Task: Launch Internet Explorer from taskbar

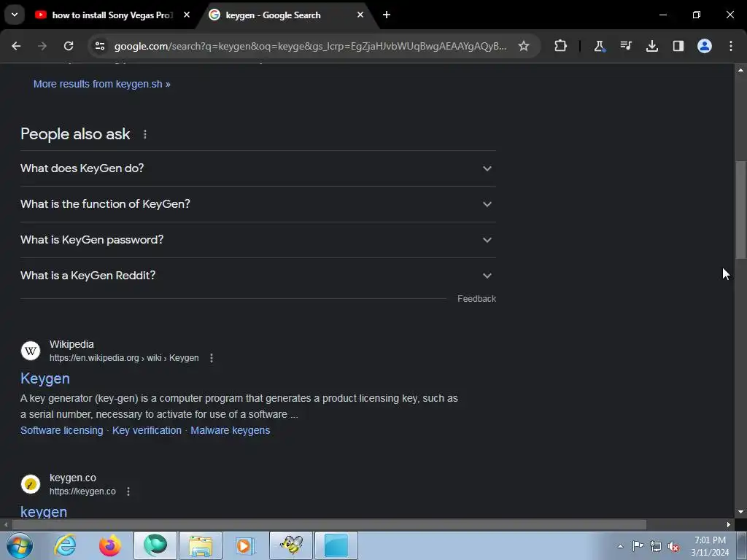Action: pos(65,545)
